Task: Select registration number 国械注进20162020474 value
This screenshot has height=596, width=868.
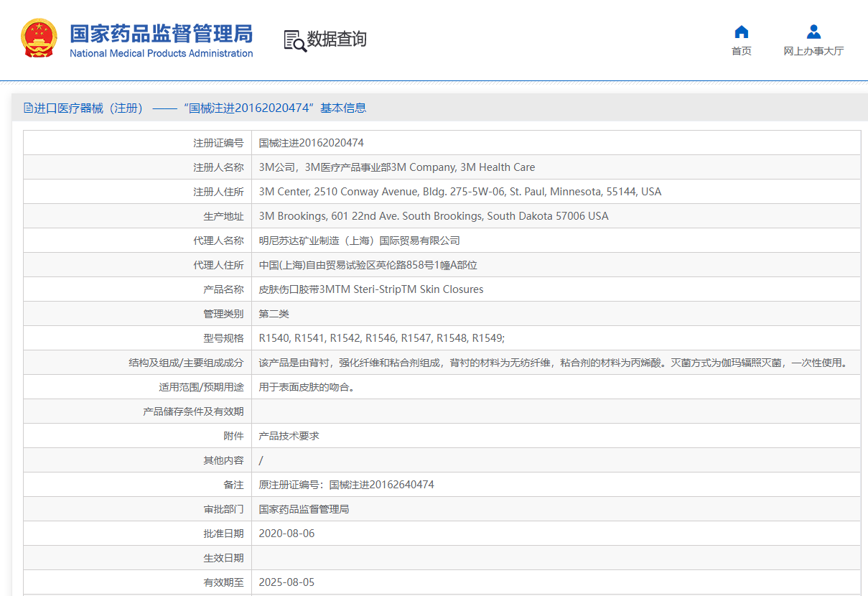Action: point(312,143)
